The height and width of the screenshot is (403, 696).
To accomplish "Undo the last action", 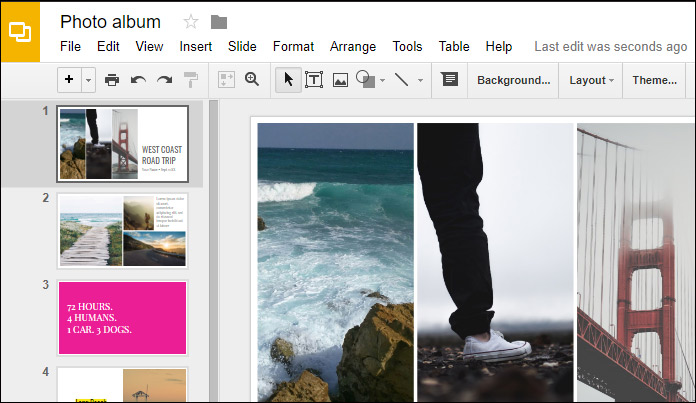I will pos(138,80).
